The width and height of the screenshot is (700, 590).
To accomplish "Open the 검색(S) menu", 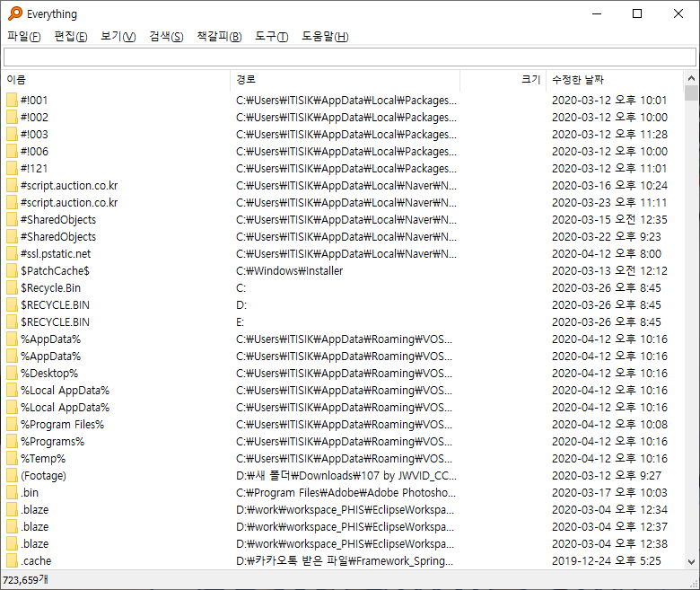I will point(166,37).
